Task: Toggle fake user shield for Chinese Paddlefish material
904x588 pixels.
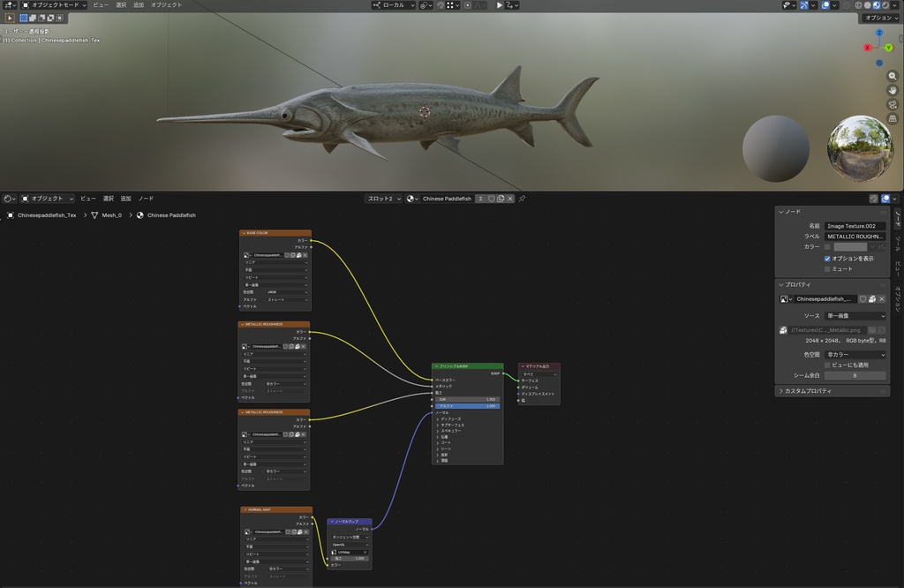Action: [x=491, y=199]
